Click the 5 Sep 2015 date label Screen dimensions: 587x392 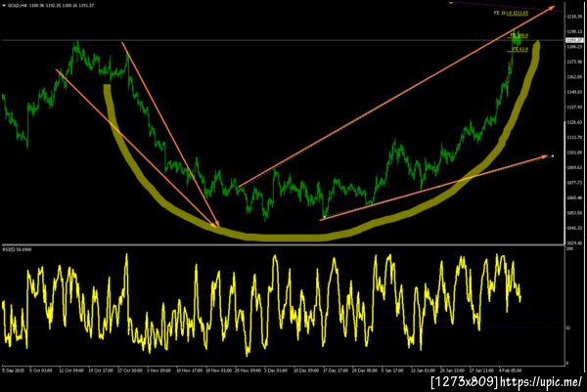point(13,370)
